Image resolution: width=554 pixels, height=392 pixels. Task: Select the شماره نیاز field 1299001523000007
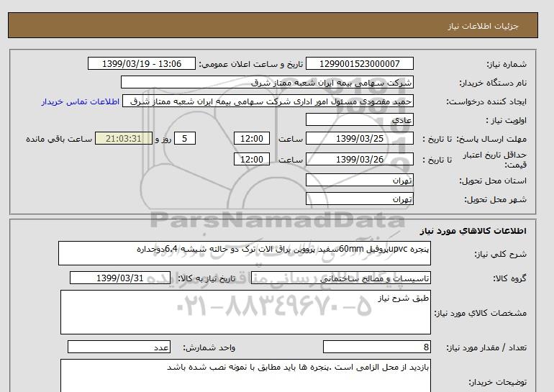(359, 63)
